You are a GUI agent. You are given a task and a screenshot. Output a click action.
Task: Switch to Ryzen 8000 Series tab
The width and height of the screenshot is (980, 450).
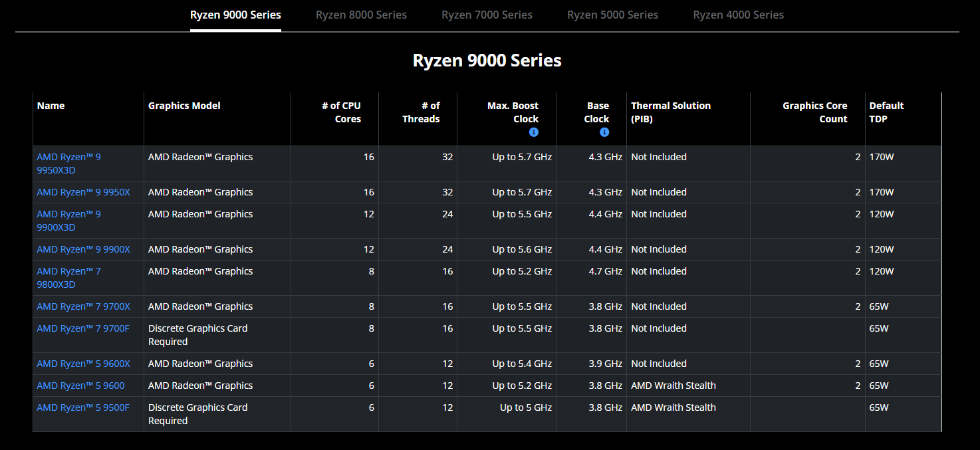(x=361, y=15)
